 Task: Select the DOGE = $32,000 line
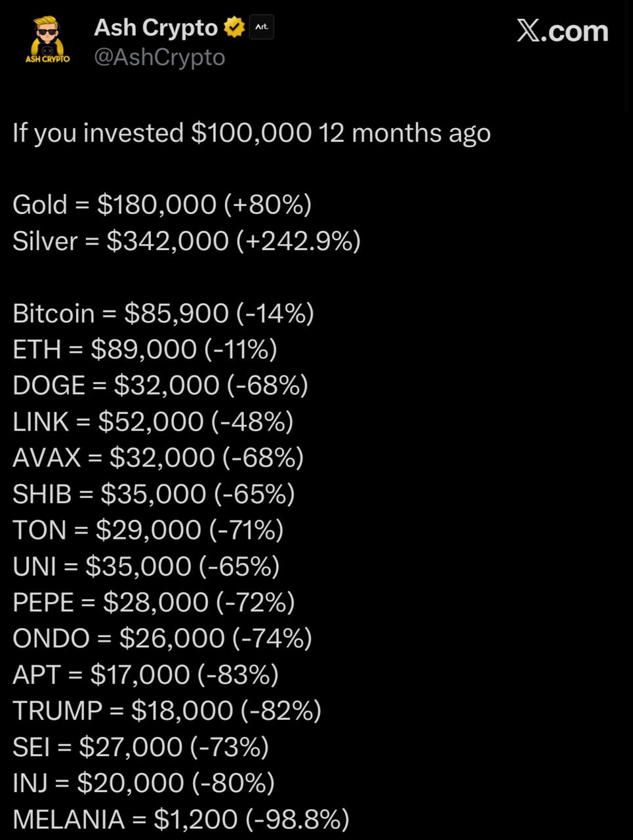point(160,385)
